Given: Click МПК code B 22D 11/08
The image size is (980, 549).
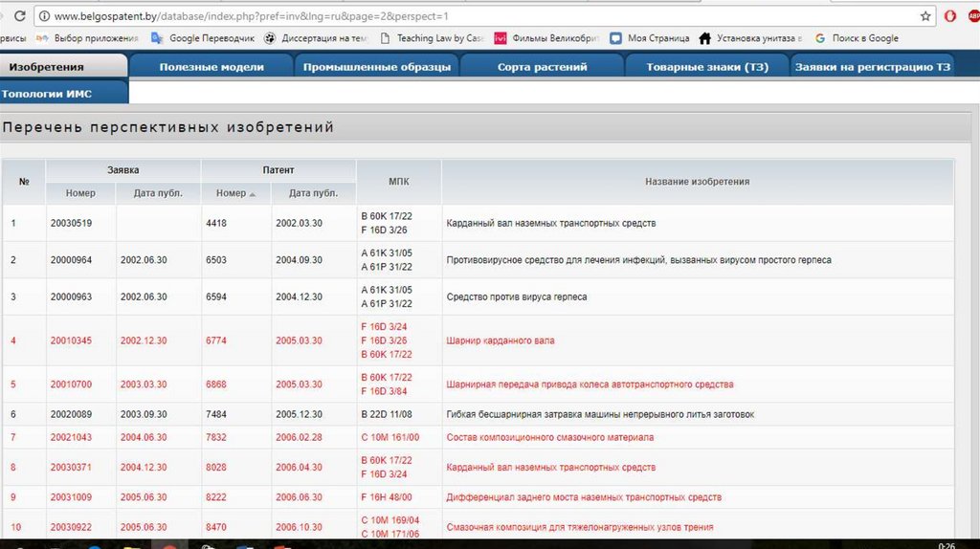Looking at the screenshot, I should [387, 414].
